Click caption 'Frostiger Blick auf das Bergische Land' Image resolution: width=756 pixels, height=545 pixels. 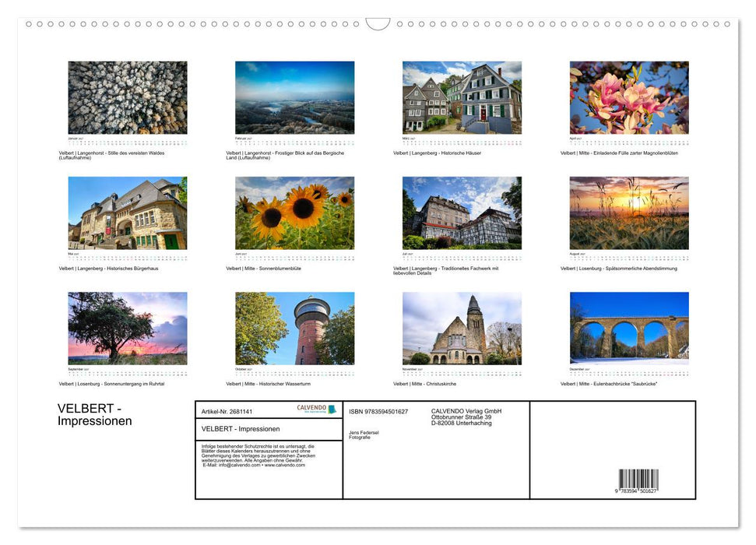point(285,155)
